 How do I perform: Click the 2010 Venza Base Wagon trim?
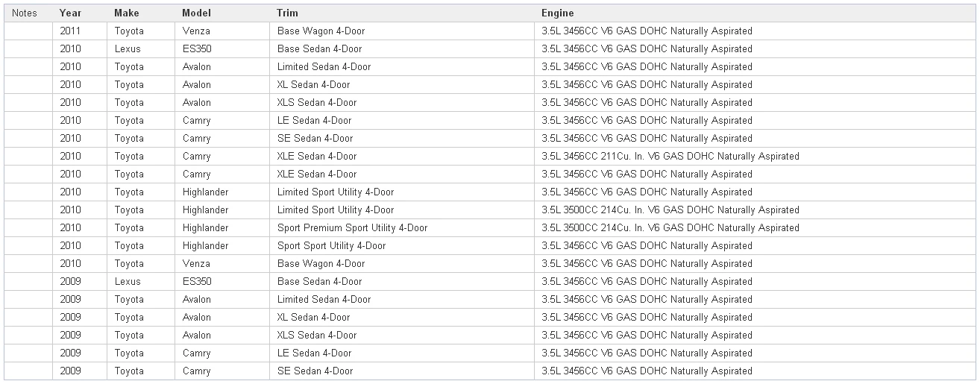[321, 264]
